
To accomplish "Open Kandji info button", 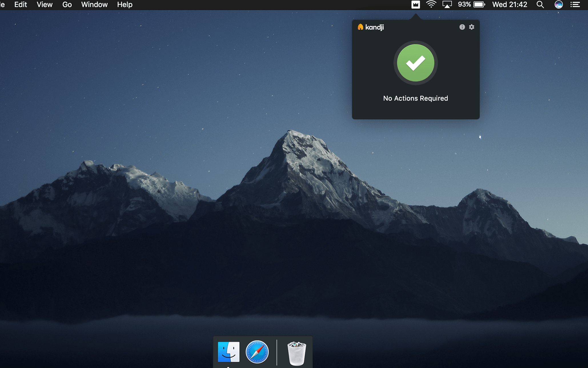I will click(462, 27).
